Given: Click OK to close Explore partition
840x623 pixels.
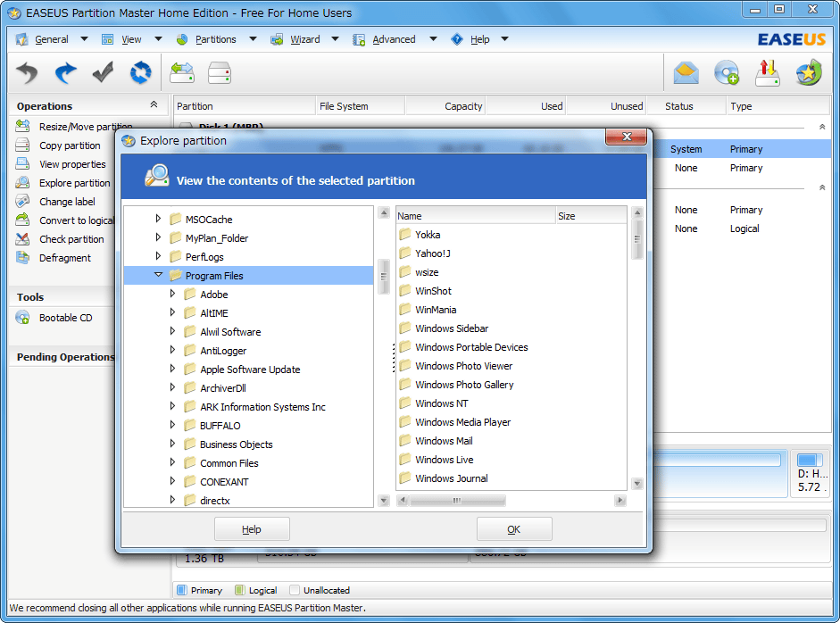Looking at the screenshot, I should [x=514, y=529].
